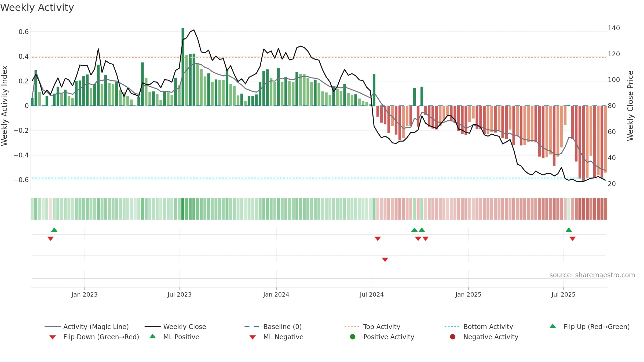Click the Jan 2025 x-axis label
This screenshot has width=644, height=362.
click(469, 295)
